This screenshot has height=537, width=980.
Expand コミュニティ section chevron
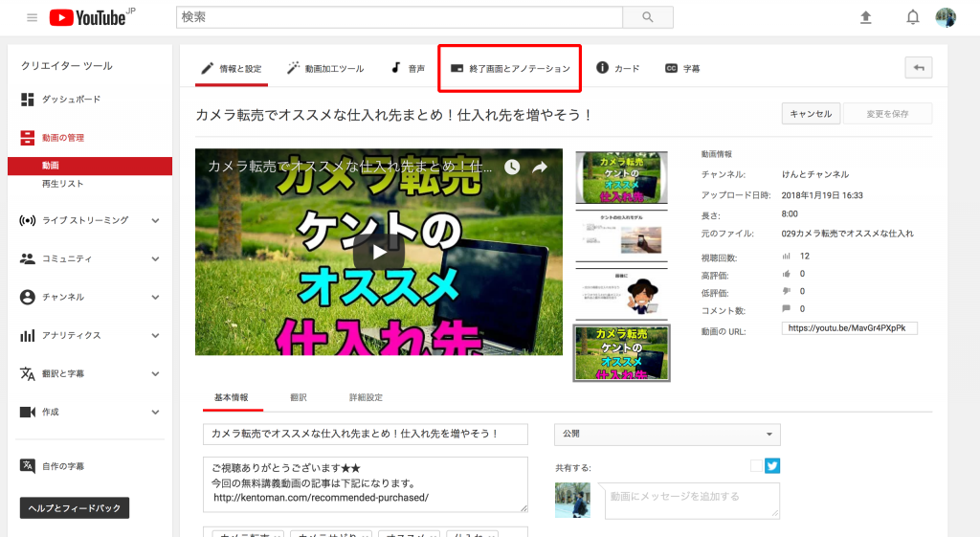coord(155,258)
